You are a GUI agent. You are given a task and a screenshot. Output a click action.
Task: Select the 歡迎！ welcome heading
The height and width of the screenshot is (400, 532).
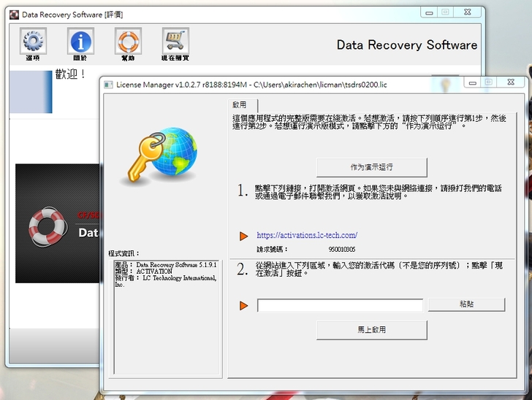70,74
